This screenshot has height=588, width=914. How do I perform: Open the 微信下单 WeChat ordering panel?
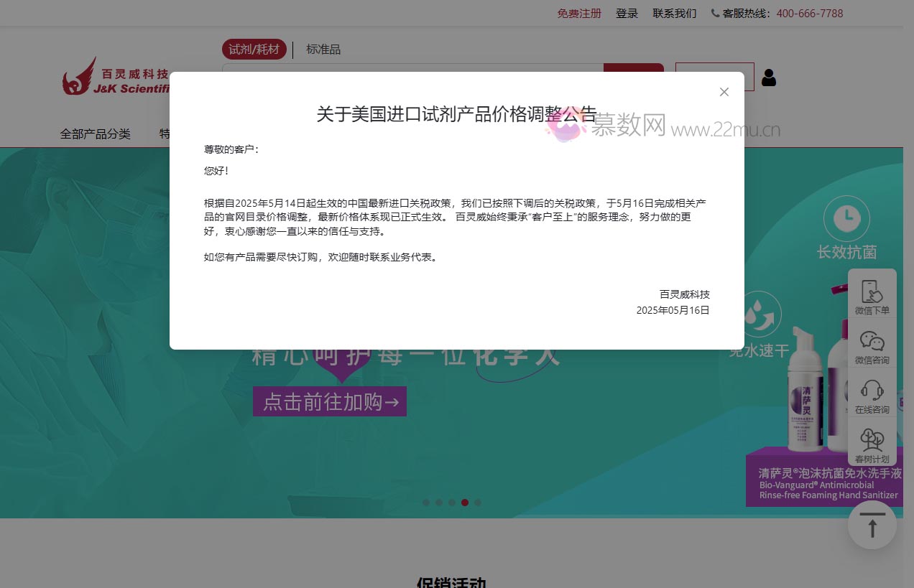click(872, 294)
